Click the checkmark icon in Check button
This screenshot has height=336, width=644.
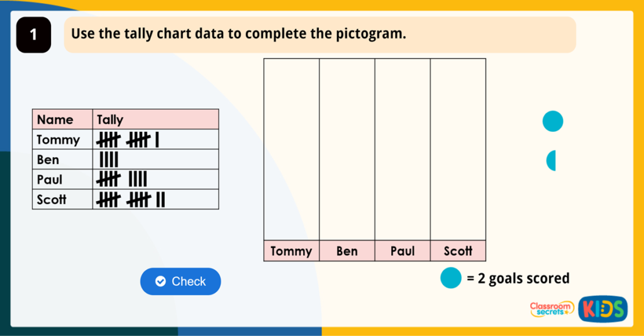pyautogui.click(x=160, y=281)
